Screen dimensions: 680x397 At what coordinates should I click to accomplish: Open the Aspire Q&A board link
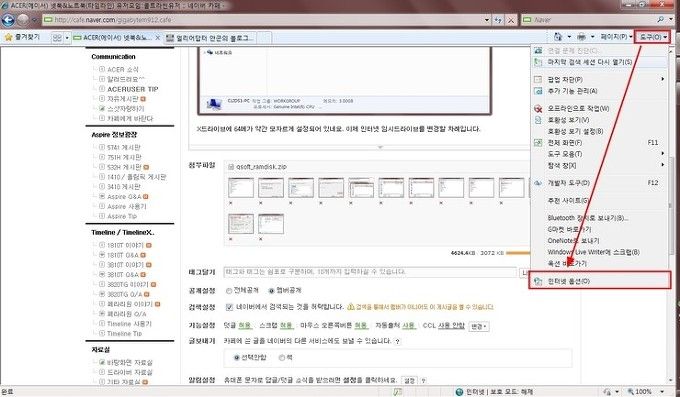(x=124, y=197)
